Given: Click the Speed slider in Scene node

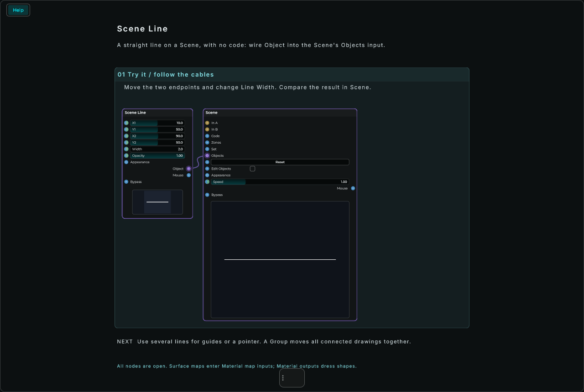Looking at the screenshot, I should pos(280,182).
